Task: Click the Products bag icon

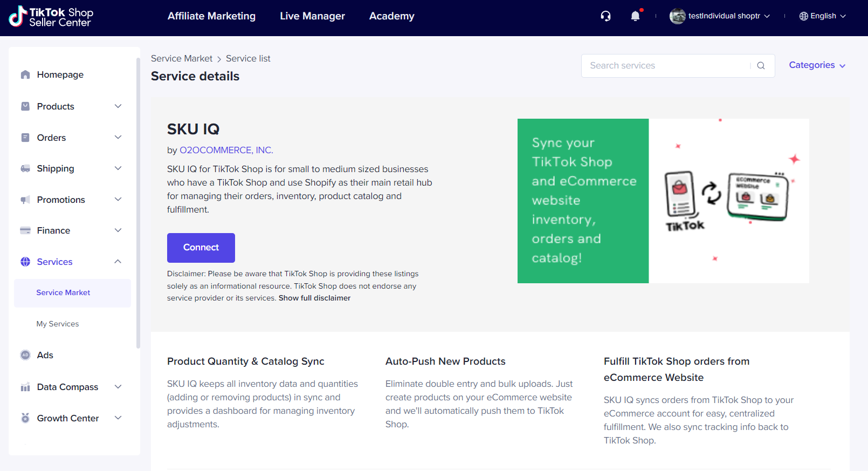Action: click(x=25, y=106)
